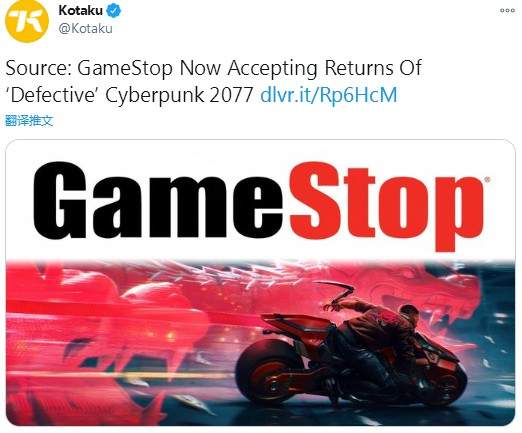Click the black 'Game' part of logo
This screenshot has height=433, width=522.
coord(159,200)
